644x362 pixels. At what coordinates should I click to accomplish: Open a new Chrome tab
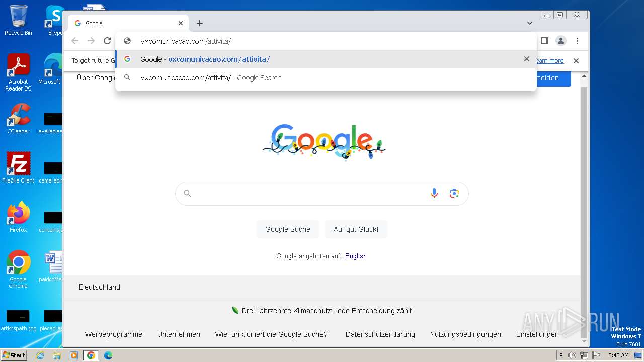tap(200, 23)
